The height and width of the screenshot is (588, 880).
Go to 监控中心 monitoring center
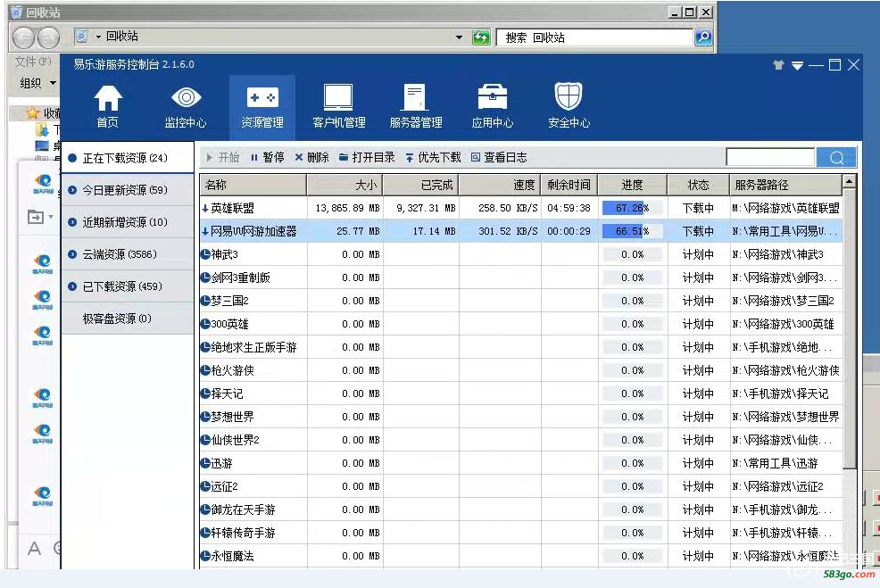[x=186, y=106]
